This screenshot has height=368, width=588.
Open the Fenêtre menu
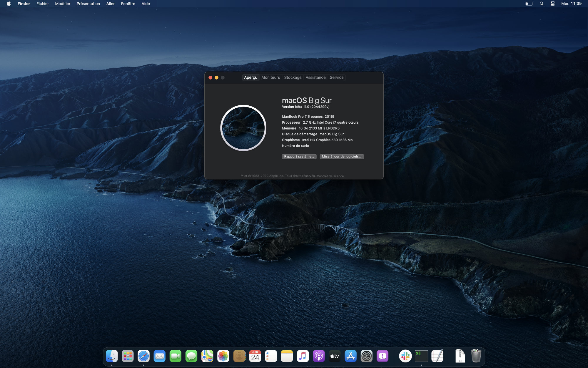[x=128, y=4]
